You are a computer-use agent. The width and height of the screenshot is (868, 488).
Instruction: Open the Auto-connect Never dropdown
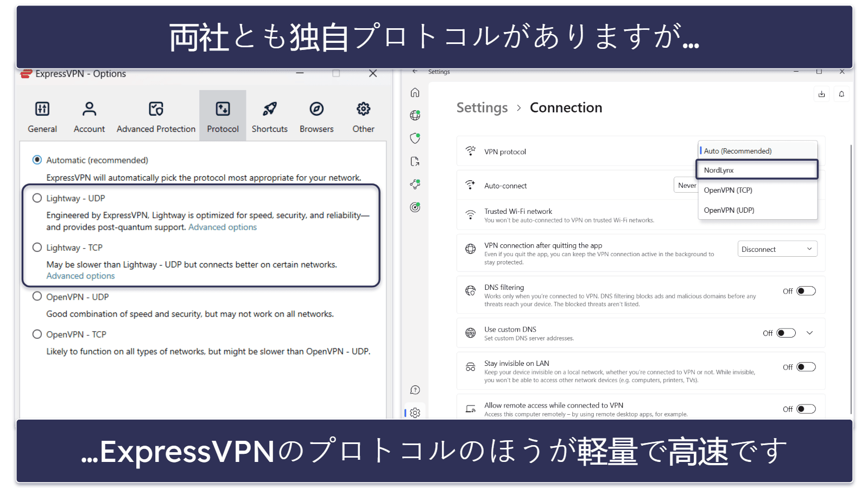tap(686, 185)
